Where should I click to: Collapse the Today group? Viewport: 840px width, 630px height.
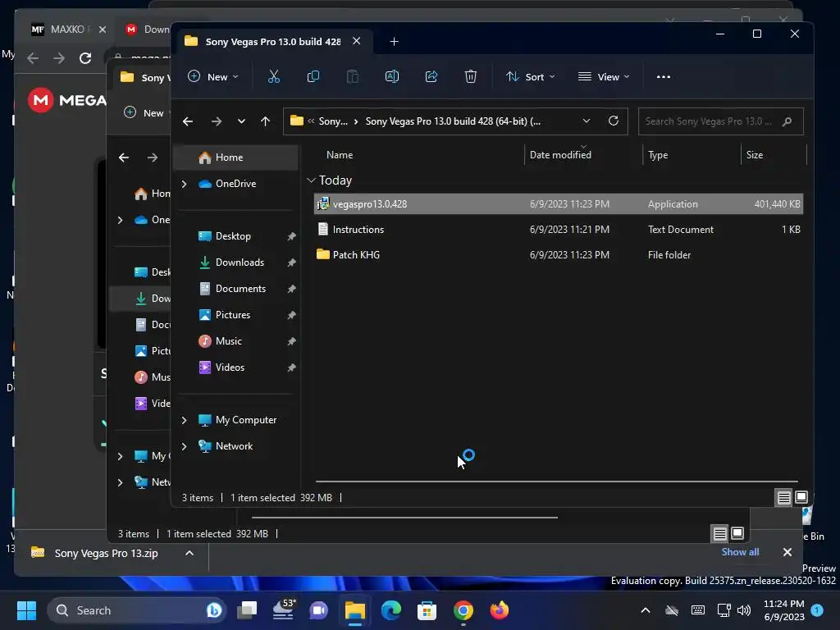[311, 180]
